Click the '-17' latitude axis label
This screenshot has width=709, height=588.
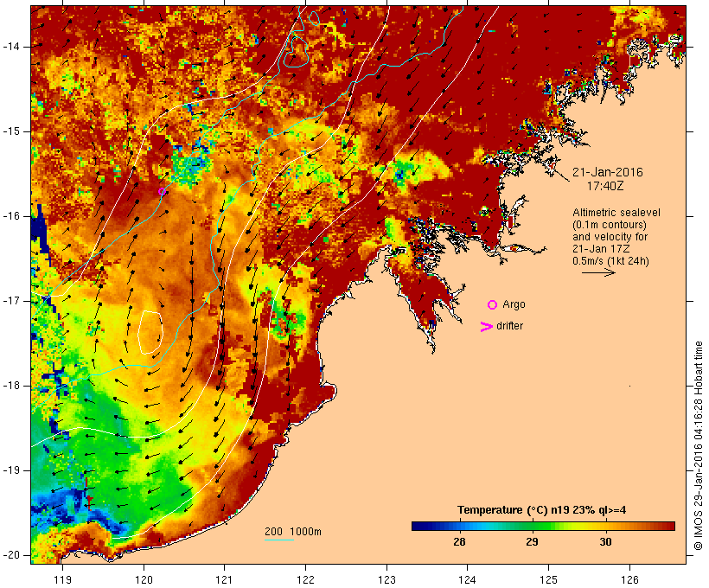click(x=11, y=301)
